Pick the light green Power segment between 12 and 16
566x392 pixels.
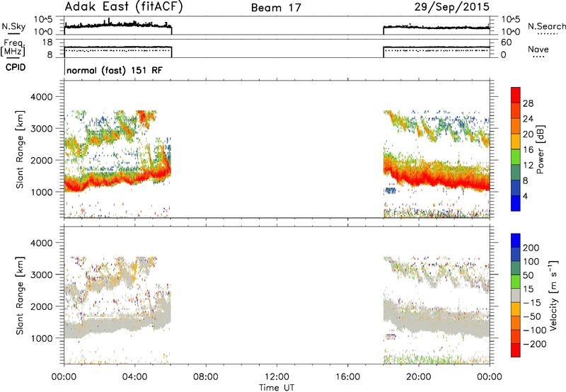[x=516, y=156]
